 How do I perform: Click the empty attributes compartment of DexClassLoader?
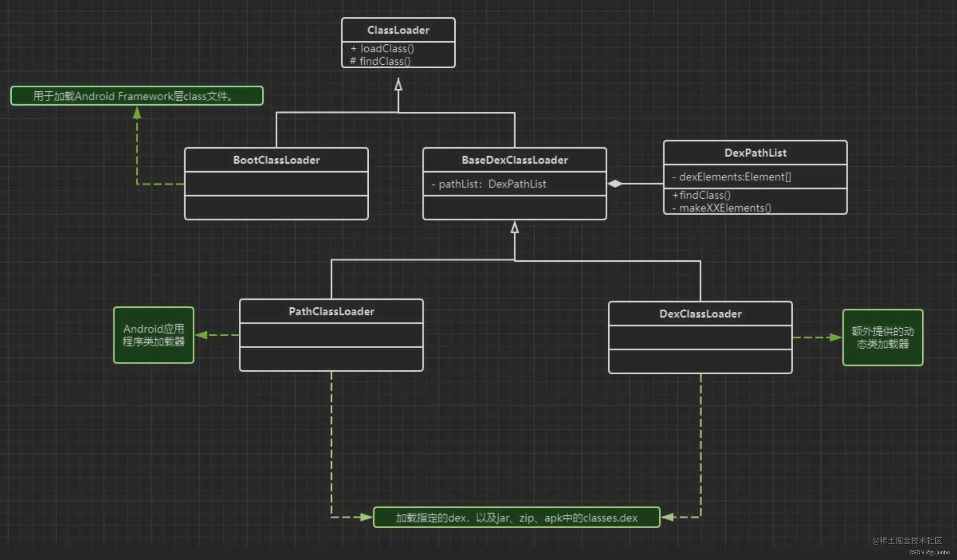pyautogui.click(x=700, y=337)
